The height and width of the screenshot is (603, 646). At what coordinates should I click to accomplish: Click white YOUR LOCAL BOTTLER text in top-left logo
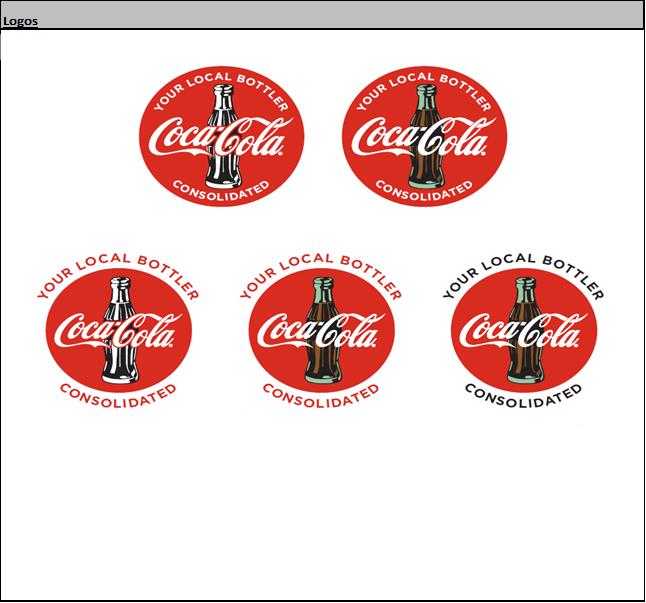221,91
